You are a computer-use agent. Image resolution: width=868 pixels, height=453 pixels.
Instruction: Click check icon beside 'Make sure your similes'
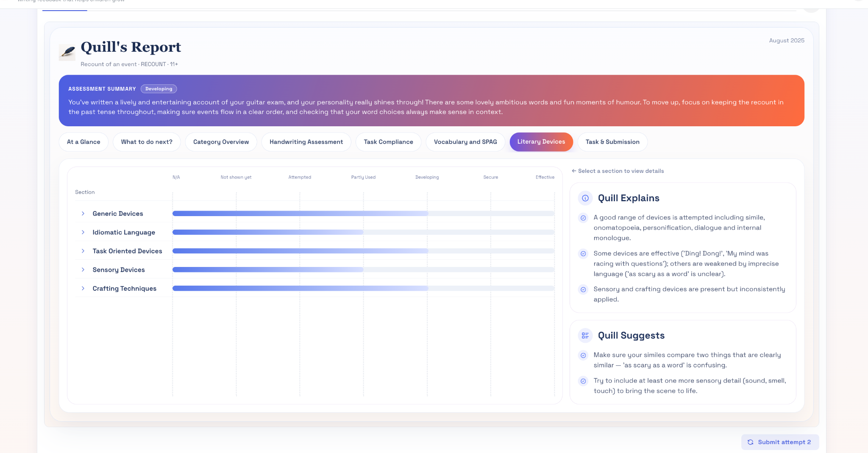[x=583, y=356]
